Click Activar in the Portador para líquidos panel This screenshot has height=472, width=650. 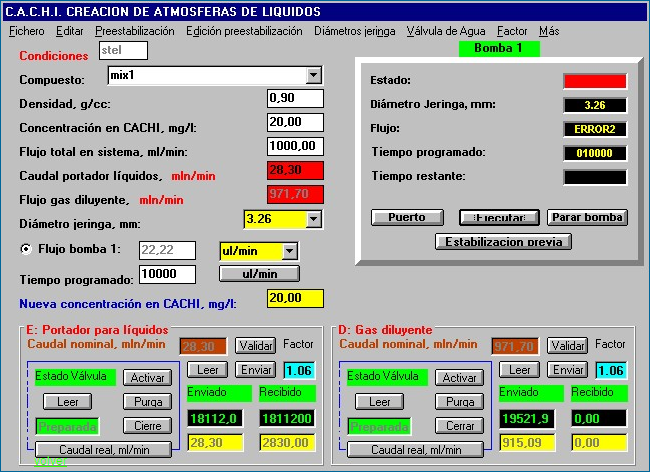coord(148,377)
